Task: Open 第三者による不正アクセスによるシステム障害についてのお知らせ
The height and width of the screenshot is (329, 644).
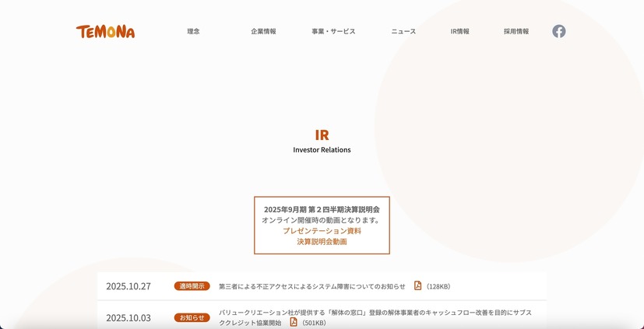Action: click(311, 286)
